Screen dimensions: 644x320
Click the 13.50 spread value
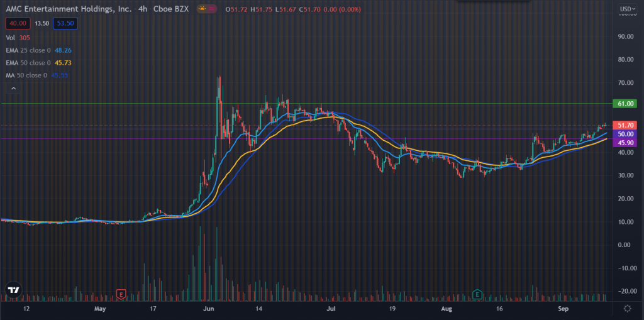[41, 24]
